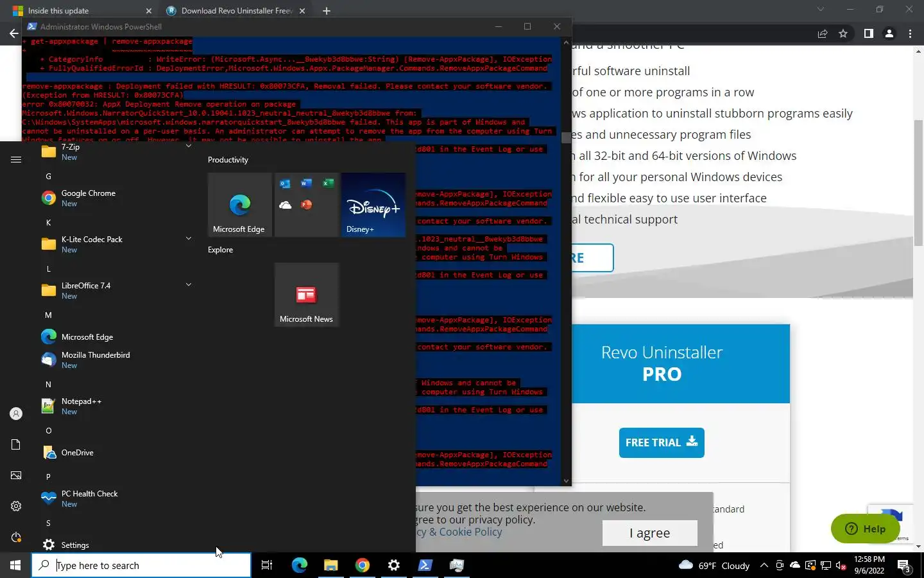924x578 pixels.
Task: Close the Revo Uninstaller tab
Action: pyautogui.click(x=302, y=11)
